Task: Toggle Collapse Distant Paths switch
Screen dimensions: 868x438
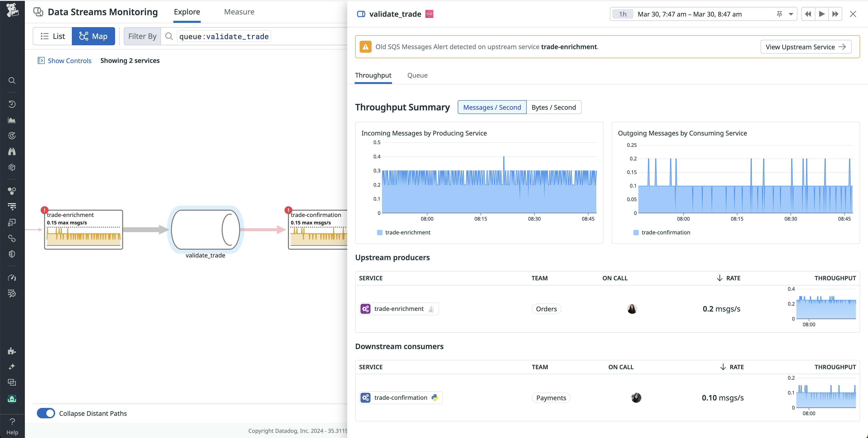Action: [46, 413]
